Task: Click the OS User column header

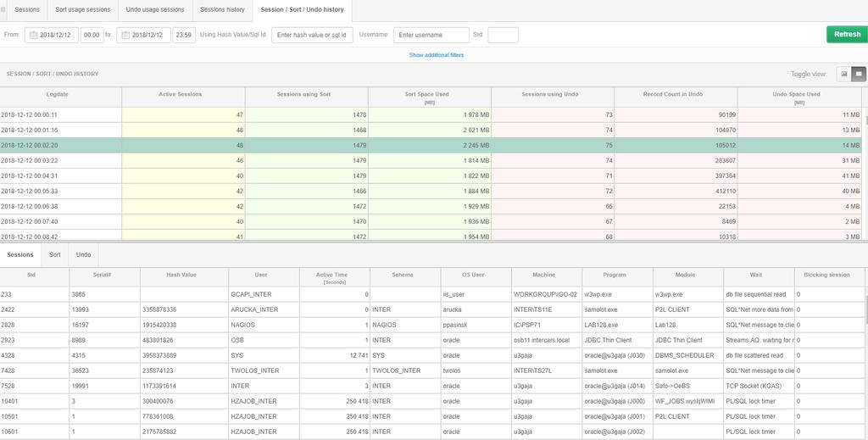Action: (476, 277)
